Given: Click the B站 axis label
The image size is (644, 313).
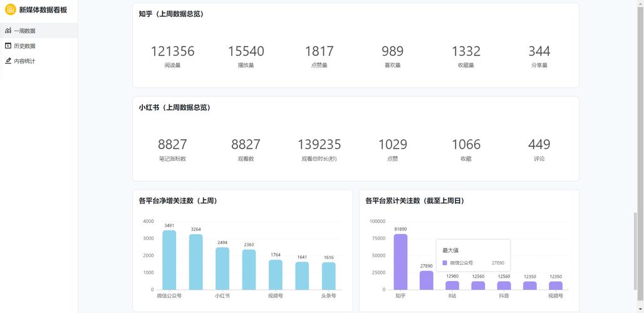Looking at the screenshot, I should click(x=452, y=295).
